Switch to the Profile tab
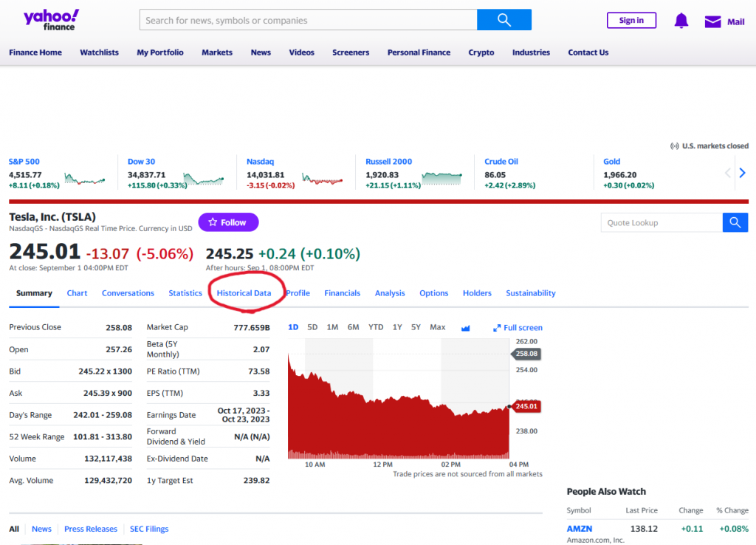 pos(298,292)
